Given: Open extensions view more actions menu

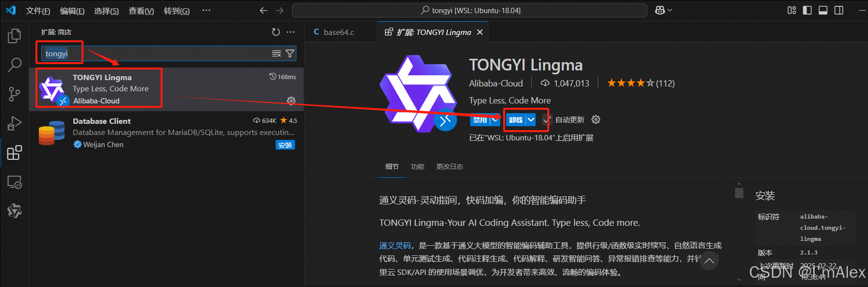Looking at the screenshot, I should 291,32.
